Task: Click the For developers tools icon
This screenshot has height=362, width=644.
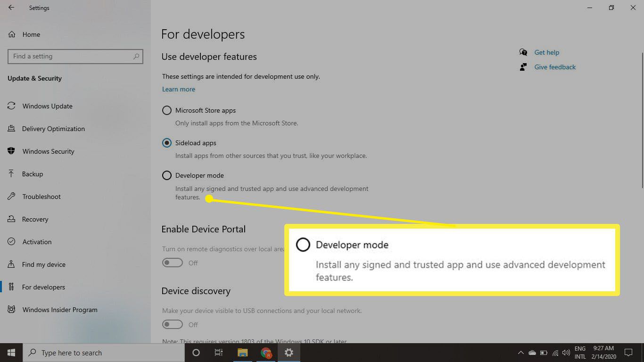Action: [x=12, y=287]
